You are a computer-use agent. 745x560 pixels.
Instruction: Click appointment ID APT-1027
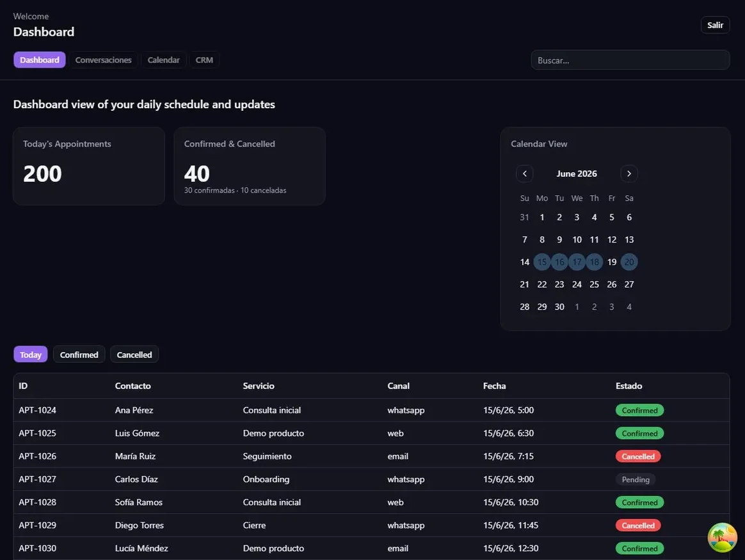38,479
